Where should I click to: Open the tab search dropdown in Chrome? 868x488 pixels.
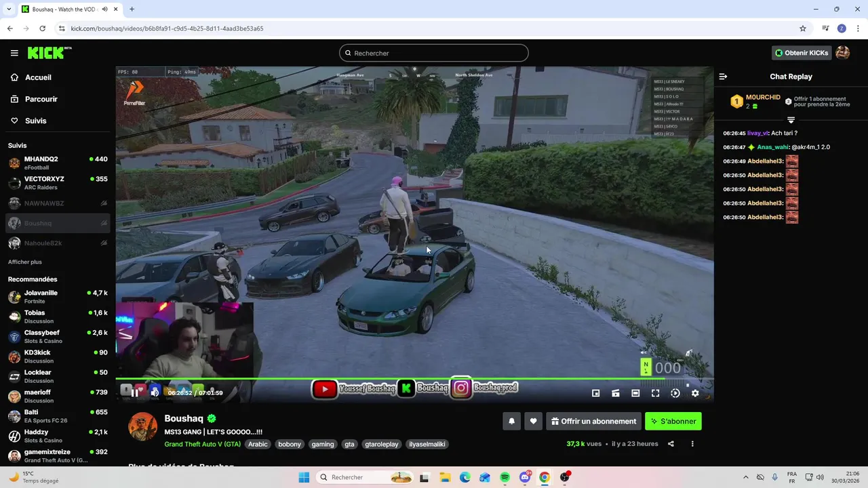8,9
